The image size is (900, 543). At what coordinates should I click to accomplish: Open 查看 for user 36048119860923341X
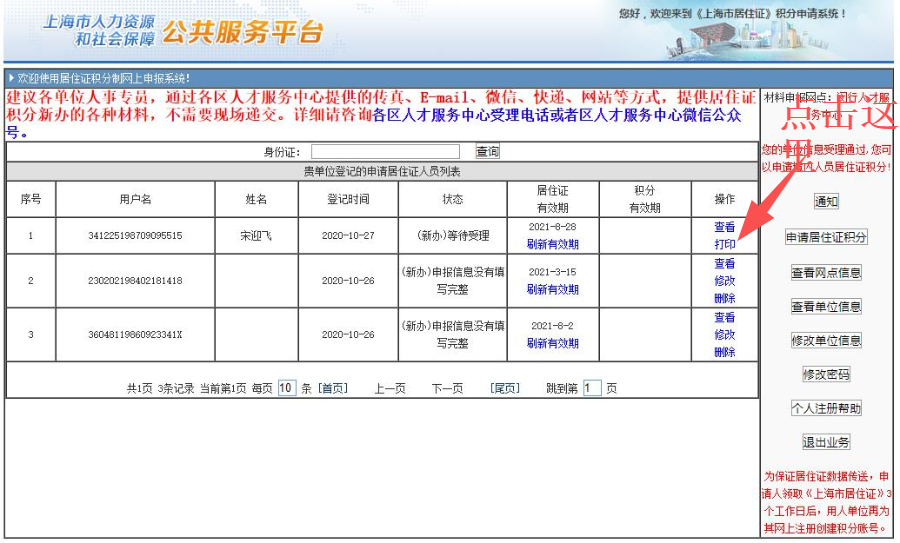[724, 317]
